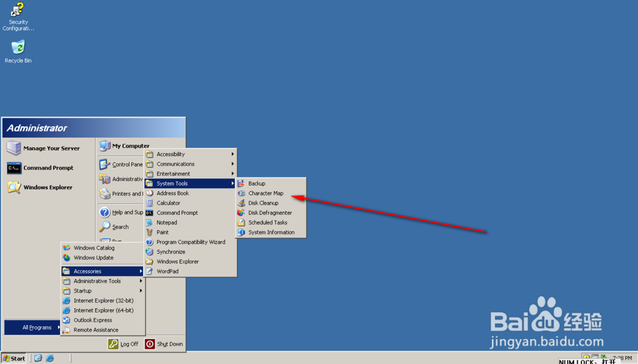This screenshot has height=364, width=638.
Task: Open Printers and Faxes entry
Action: (x=121, y=194)
